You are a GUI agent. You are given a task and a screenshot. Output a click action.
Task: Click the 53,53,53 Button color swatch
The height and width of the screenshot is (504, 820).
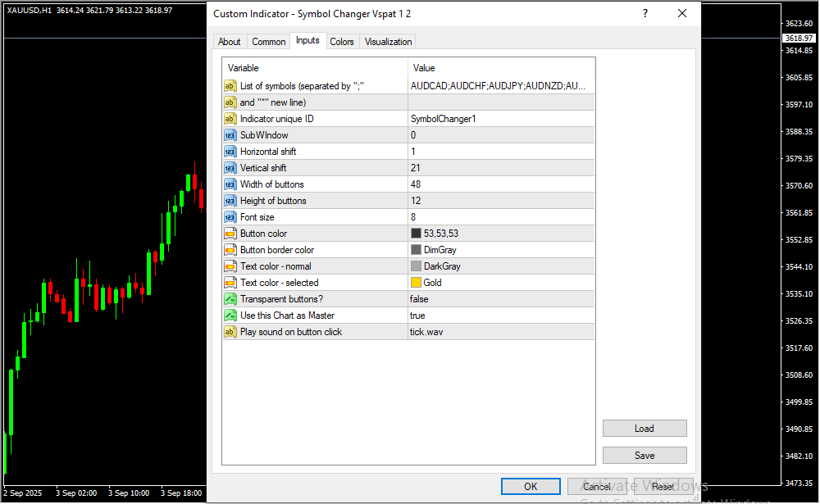416,234
